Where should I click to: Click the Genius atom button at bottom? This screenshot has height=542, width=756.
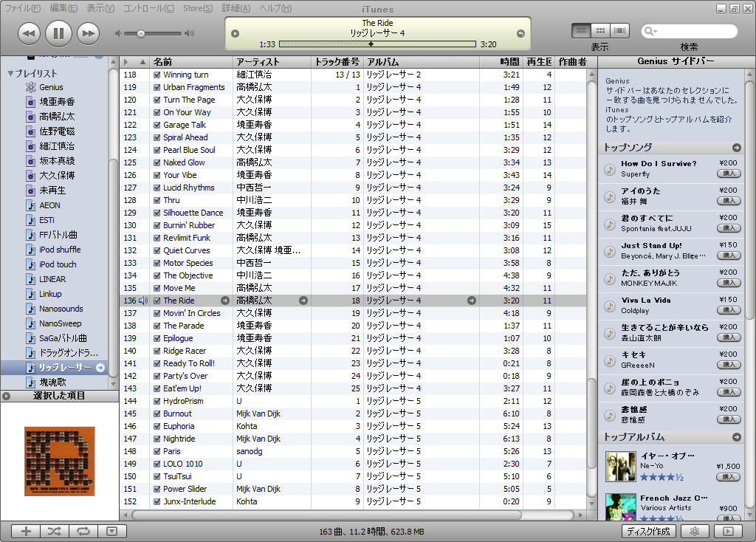coord(694,531)
